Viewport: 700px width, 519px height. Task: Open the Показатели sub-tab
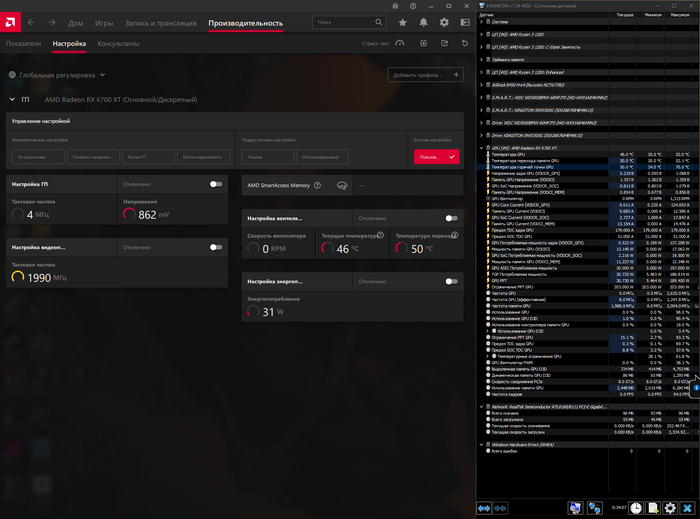coord(23,44)
